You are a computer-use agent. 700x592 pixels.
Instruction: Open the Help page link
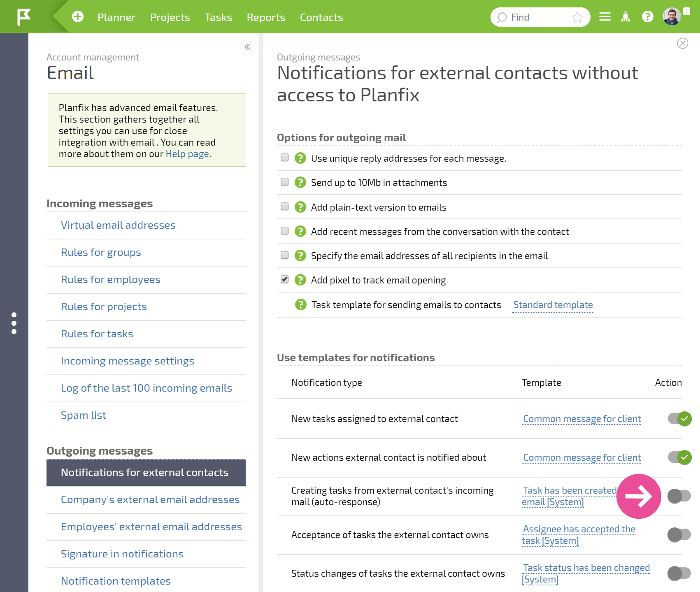pos(187,154)
